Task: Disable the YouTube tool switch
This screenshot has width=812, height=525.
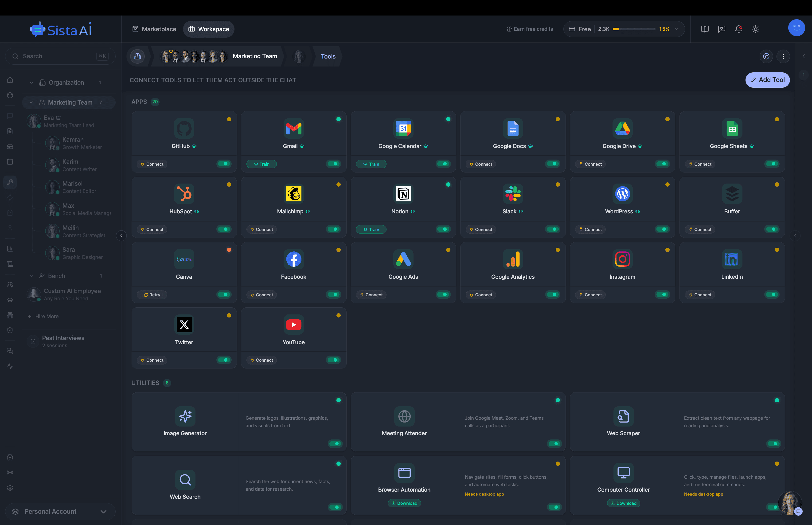Action: coord(334,360)
